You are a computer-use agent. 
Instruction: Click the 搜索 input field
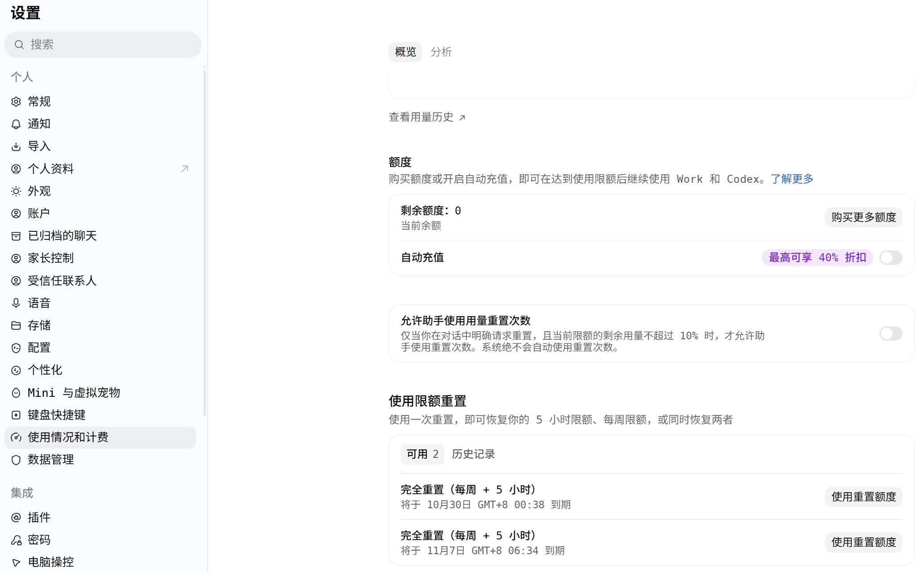[103, 45]
